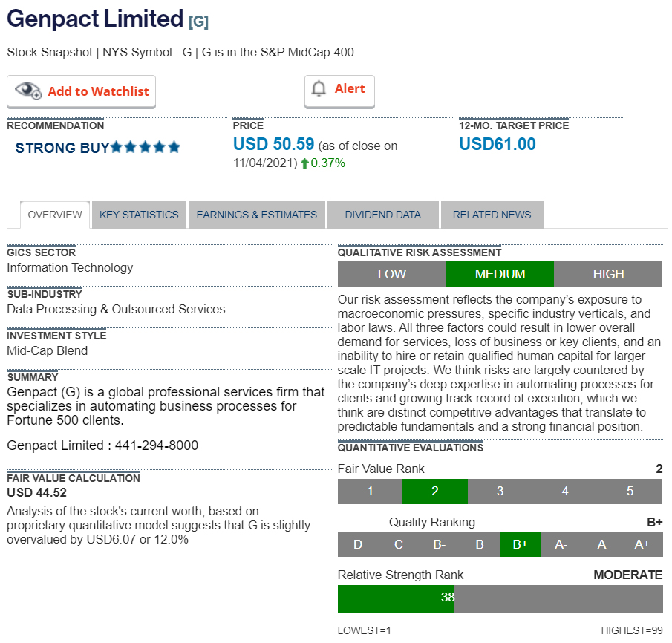Click the A+ Quality Ranking cell

click(642, 544)
